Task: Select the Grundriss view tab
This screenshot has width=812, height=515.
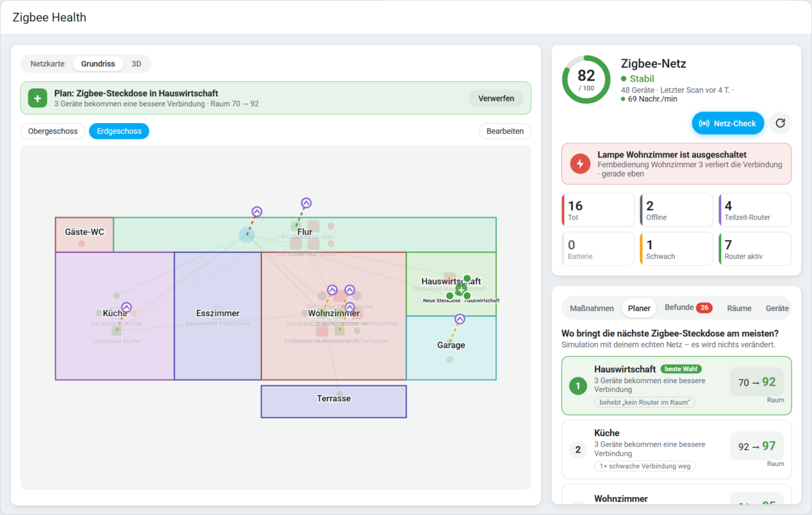Action: (98, 64)
